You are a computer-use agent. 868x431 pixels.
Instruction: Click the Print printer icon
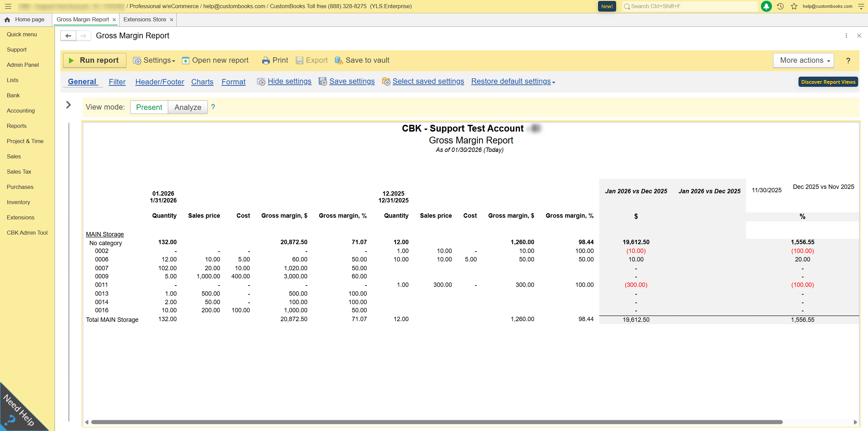click(x=266, y=61)
